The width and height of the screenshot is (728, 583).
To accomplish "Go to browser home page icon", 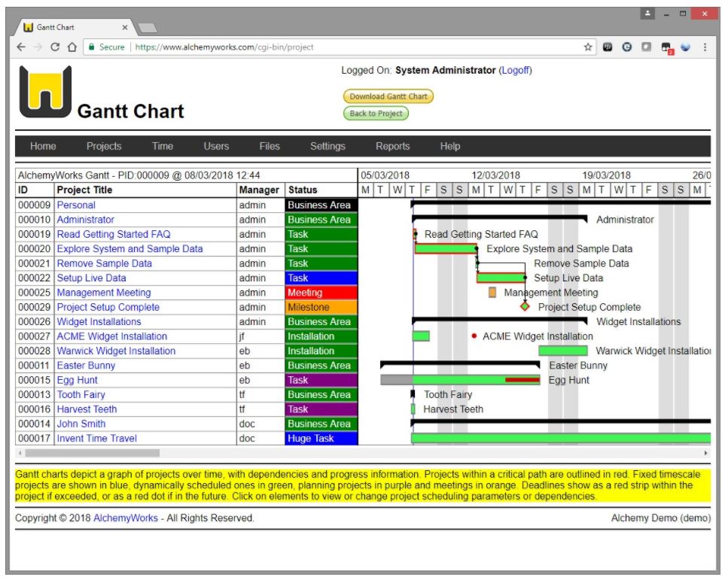I will tap(72, 47).
